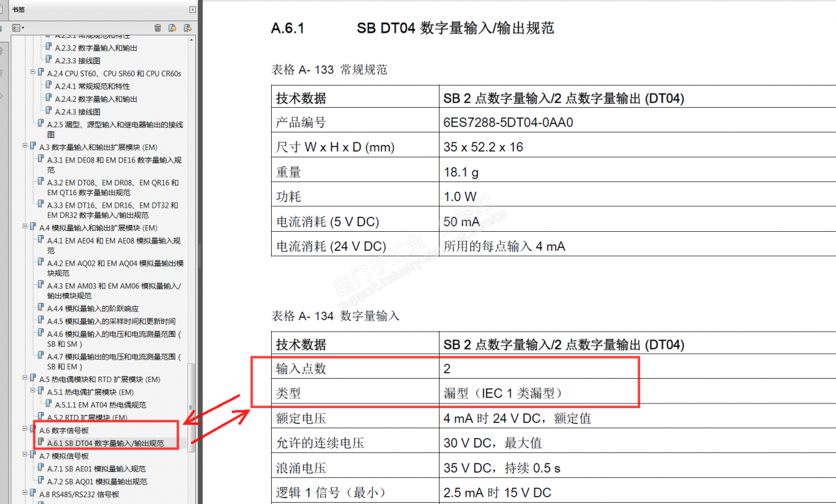Click the heading A.6.1 SB DT04 数字量输入/输出规范
The height and width of the screenshot is (504, 836).
(x=413, y=28)
